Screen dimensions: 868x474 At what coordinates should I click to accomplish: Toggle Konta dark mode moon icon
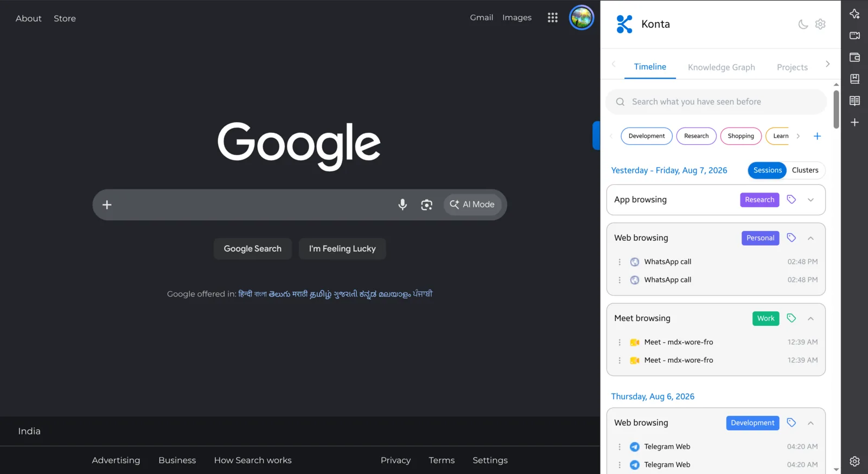coord(803,24)
